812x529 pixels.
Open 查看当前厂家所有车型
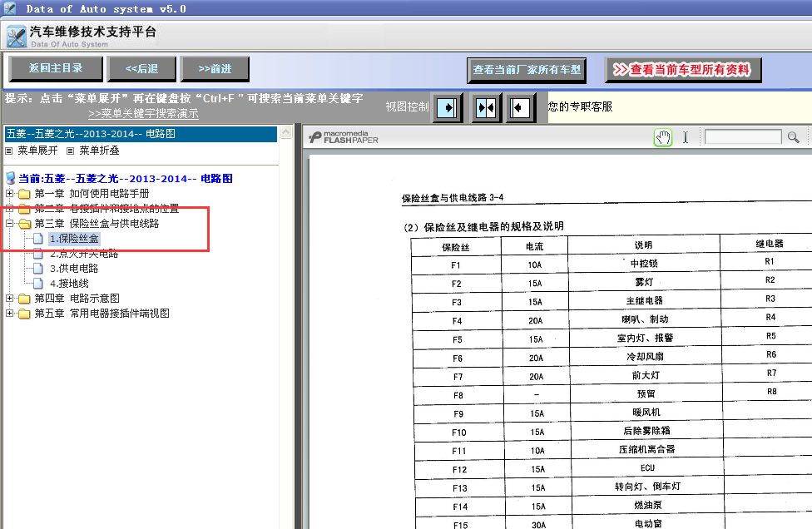526,70
